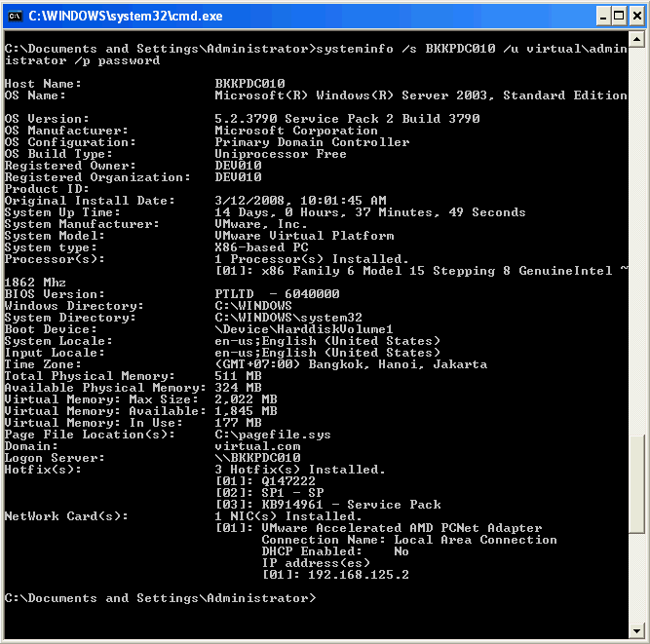The image size is (650, 644).
Task: Click 'VMware Virtual Platform' model text
Action: 304,236
